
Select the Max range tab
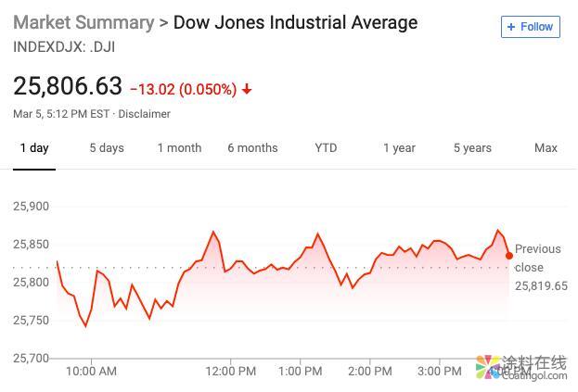[x=546, y=148]
